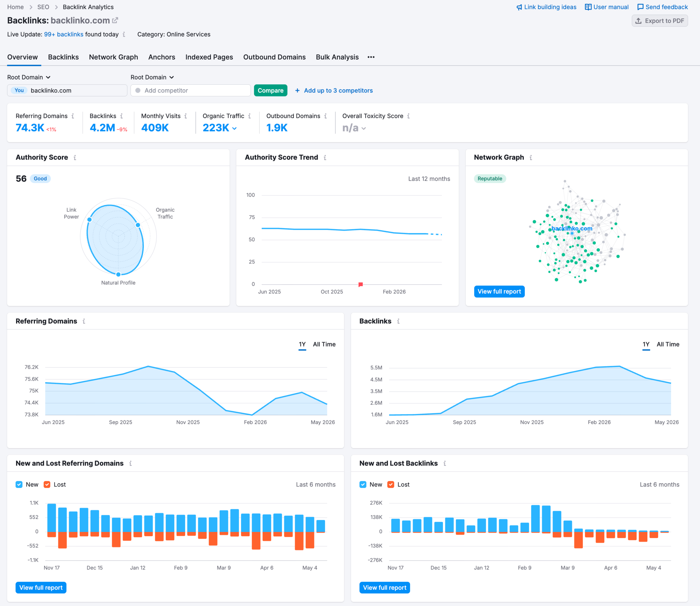Click the Send feedback chat icon

coord(640,7)
